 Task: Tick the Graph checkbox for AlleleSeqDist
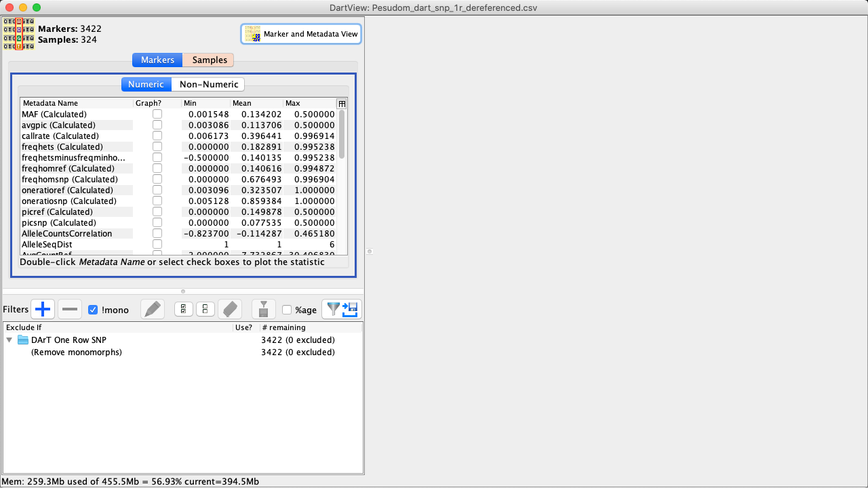click(157, 244)
